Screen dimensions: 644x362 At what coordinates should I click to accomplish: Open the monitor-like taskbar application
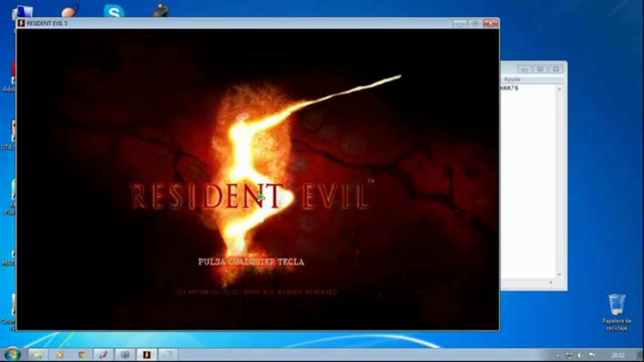point(125,354)
